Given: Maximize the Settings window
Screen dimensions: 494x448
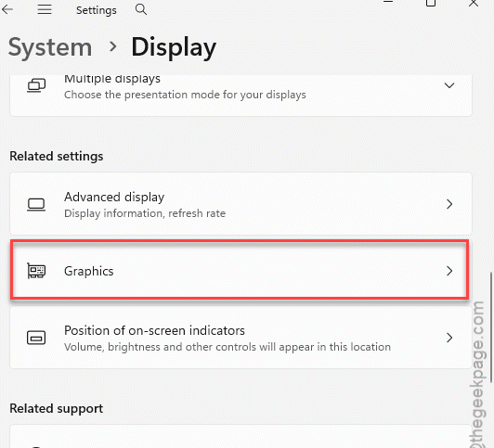Looking at the screenshot, I should pos(431,3).
